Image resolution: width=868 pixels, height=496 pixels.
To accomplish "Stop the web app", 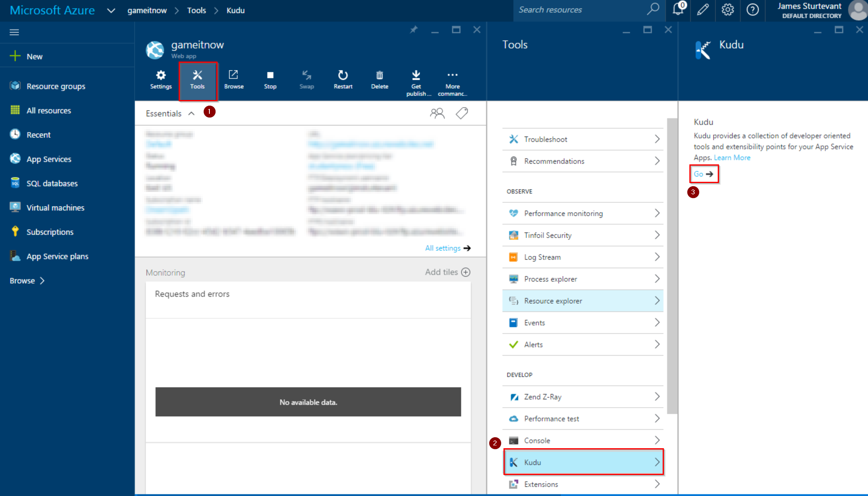I will tap(270, 80).
